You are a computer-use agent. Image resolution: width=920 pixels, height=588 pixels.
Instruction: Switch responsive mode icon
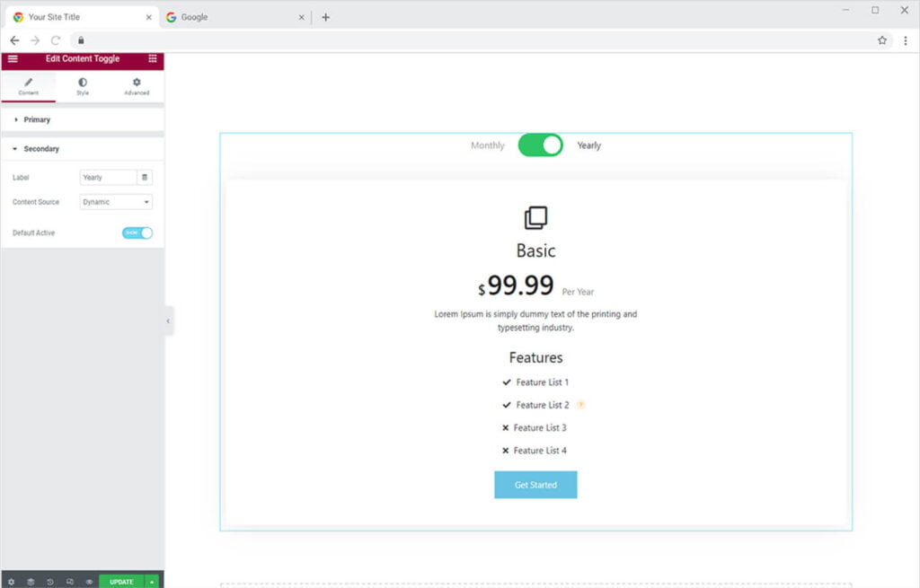click(x=70, y=582)
